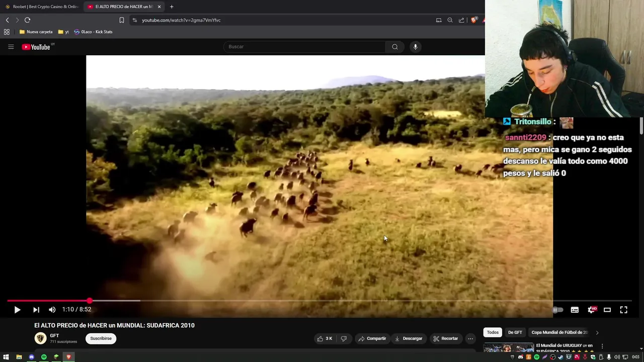644x362 pixels.
Task: Open the yt bookmark folder
Action: [63, 32]
